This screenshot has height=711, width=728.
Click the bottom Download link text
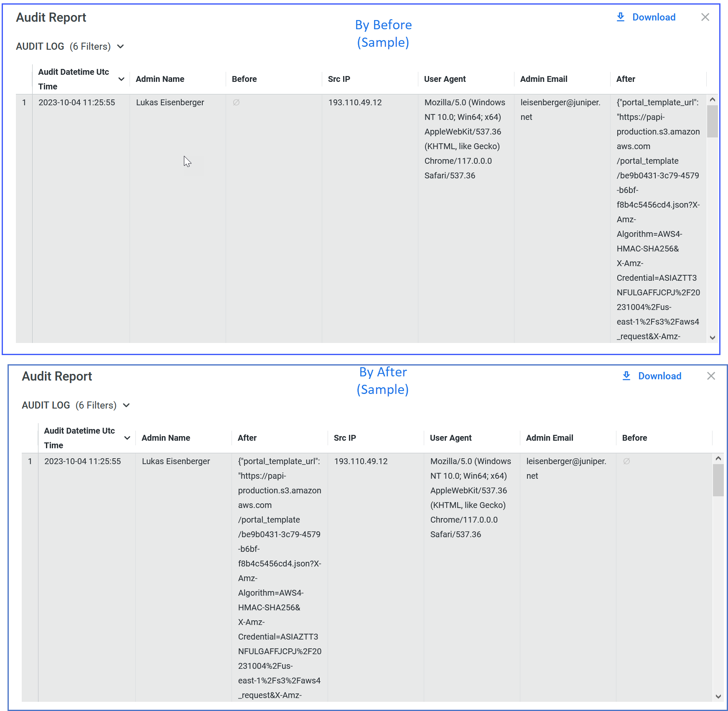point(659,376)
